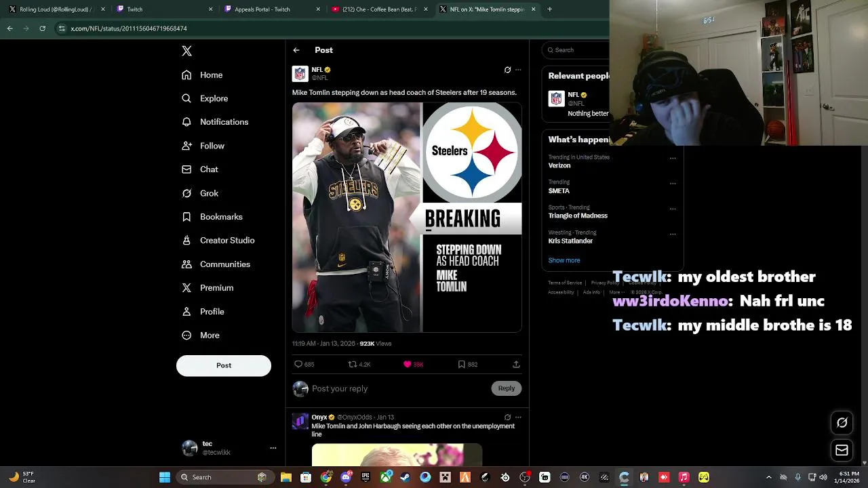Open more options on Onyx reply
The width and height of the screenshot is (868, 488).
[518, 418]
